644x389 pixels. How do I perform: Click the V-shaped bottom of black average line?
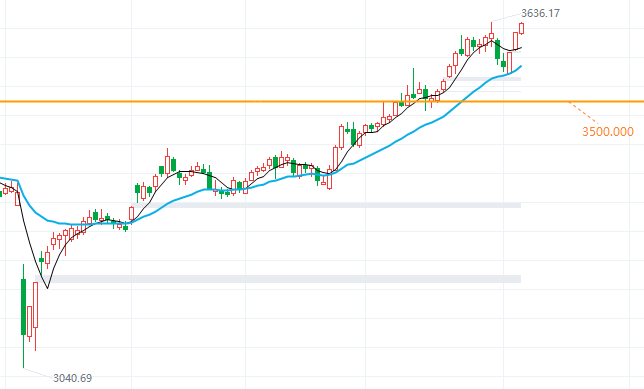point(47,287)
